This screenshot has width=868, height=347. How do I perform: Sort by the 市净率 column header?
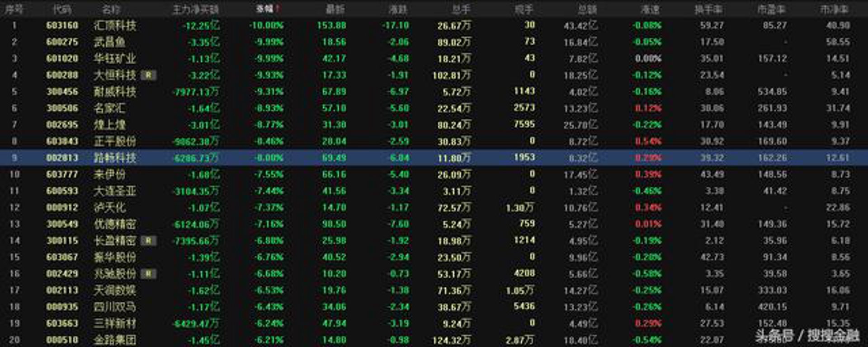pos(835,9)
